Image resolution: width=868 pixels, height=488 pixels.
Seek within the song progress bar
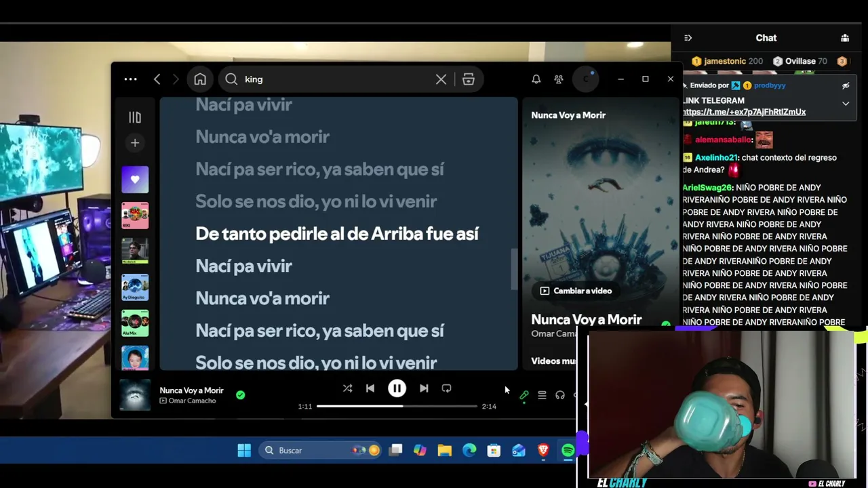click(397, 406)
